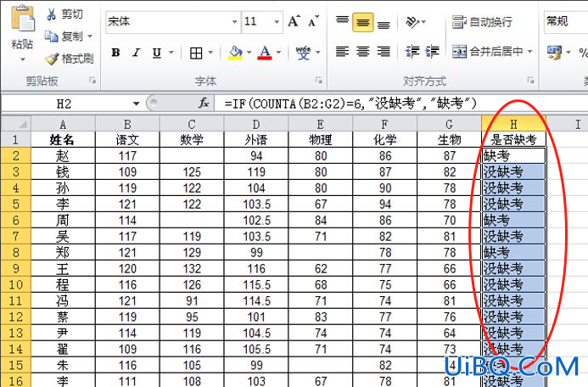Expand the font name dropdown list

click(234, 22)
